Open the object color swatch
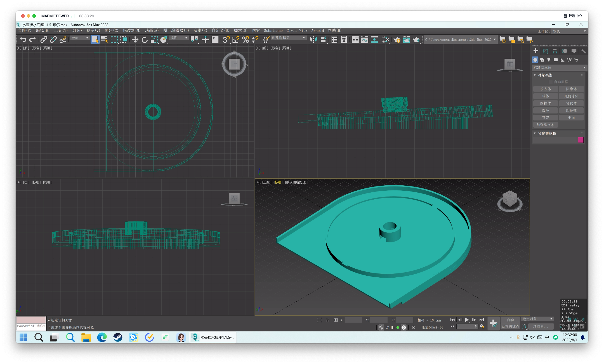 [x=581, y=140]
